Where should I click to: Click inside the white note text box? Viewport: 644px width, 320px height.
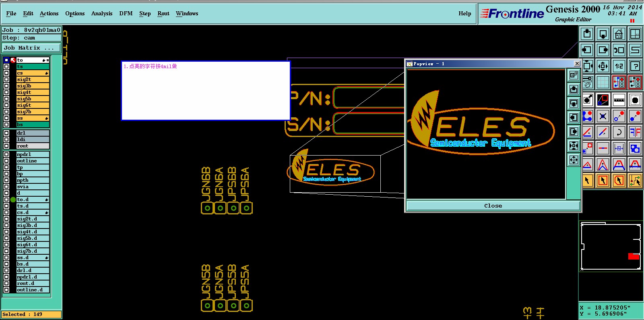[206, 91]
